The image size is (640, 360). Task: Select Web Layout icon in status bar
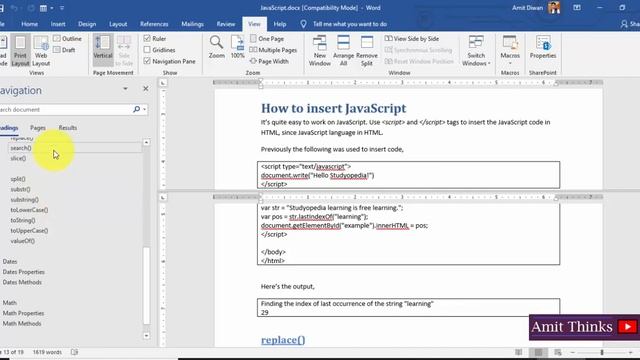tap(558, 352)
